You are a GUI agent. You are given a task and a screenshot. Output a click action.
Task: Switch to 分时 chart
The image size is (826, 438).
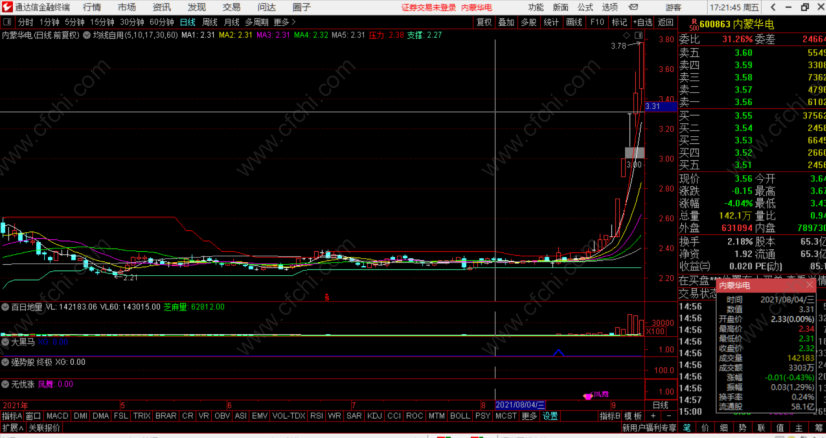(25, 22)
